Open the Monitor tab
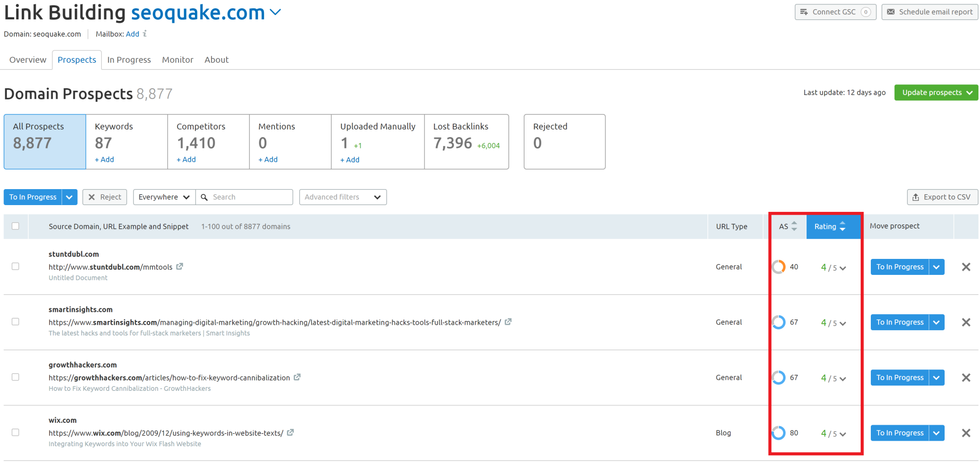The width and height of the screenshot is (980, 464). [x=178, y=60]
